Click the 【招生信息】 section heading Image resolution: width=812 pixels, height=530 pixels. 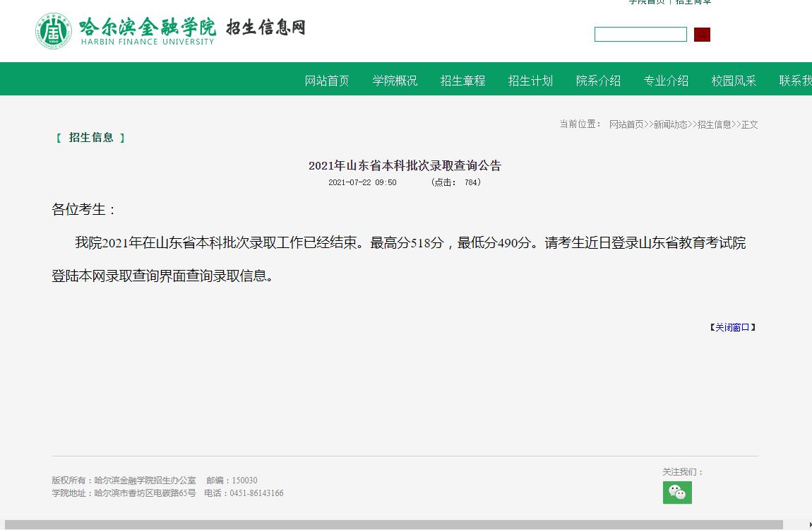90,137
